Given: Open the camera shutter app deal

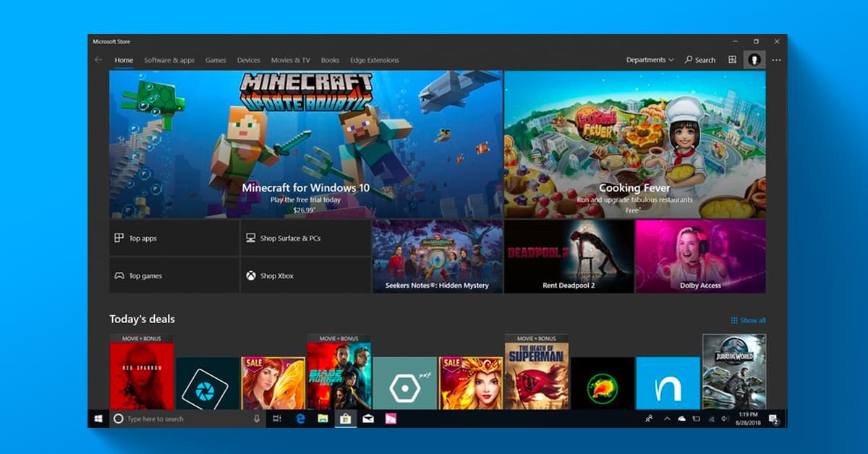Looking at the screenshot, I should tap(208, 383).
